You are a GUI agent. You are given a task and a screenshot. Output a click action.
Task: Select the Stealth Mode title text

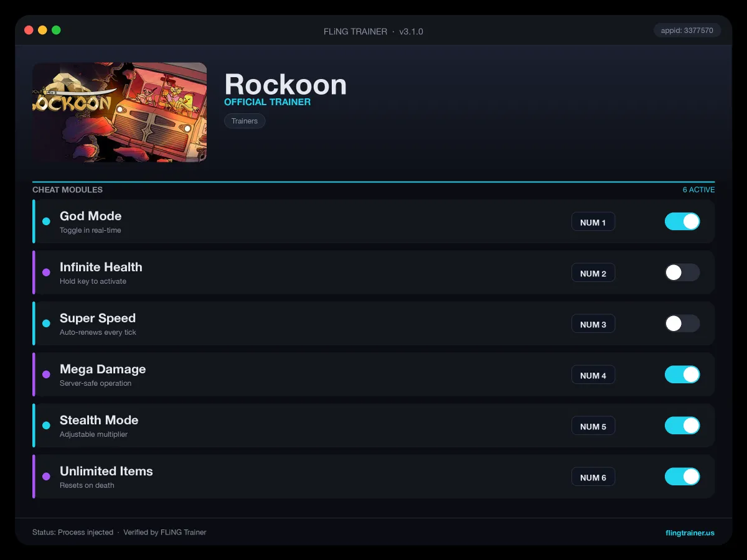point(99,420)
